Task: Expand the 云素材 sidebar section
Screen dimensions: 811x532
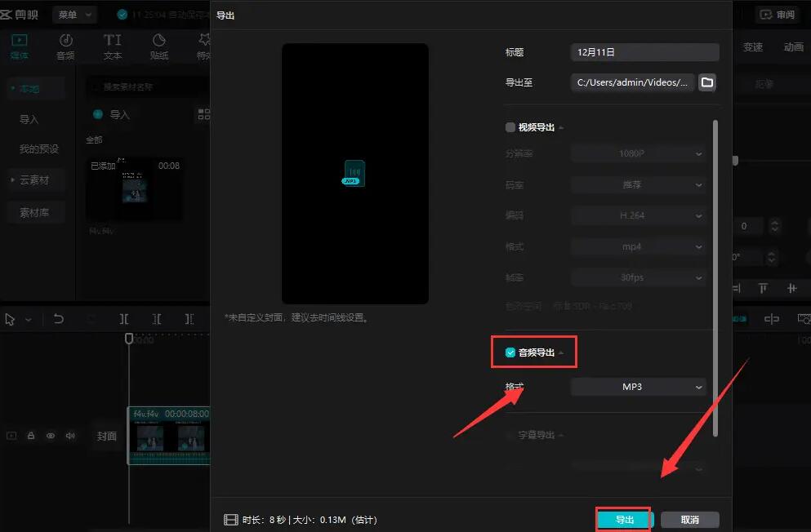Action: pos(33,180)
